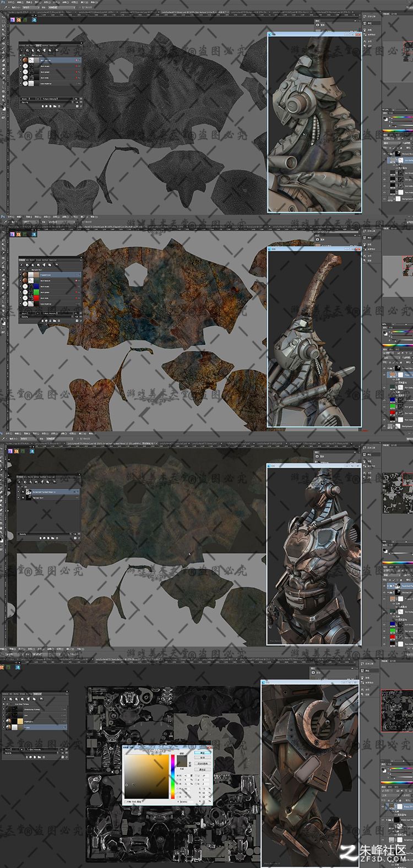Close the Color Picker dialog
413x868 pixels.
210,747
